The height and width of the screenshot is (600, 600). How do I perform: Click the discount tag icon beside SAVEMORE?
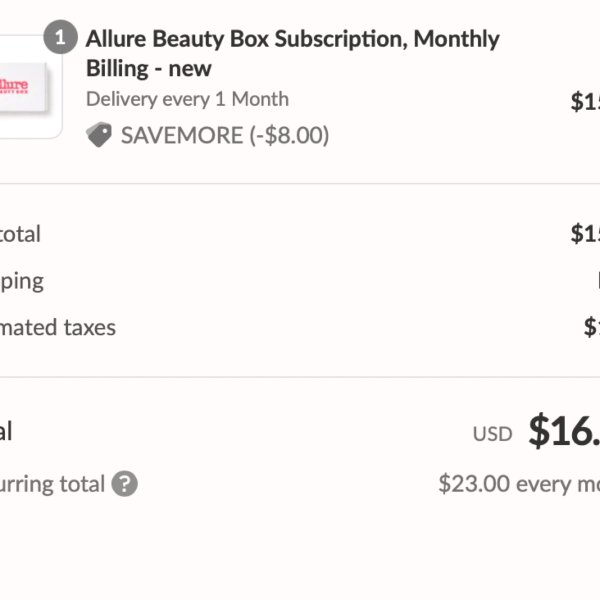tap(99, 135)
